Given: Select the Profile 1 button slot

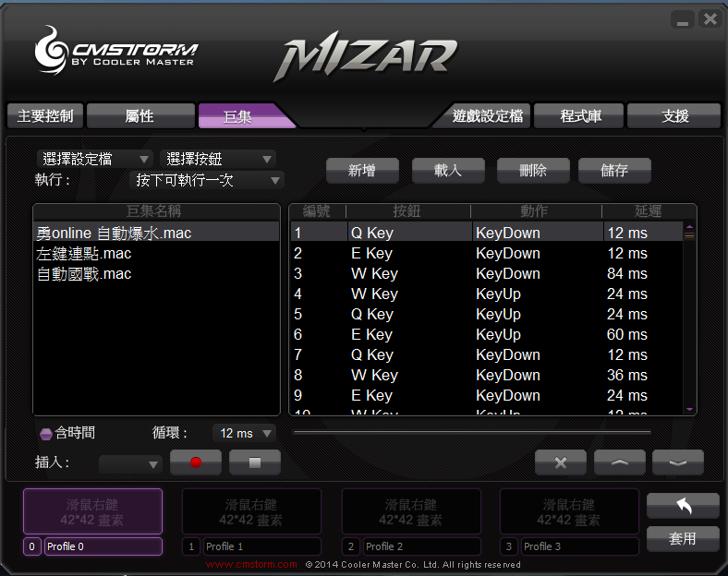Looking at the screenshot, I should [251, 511].
